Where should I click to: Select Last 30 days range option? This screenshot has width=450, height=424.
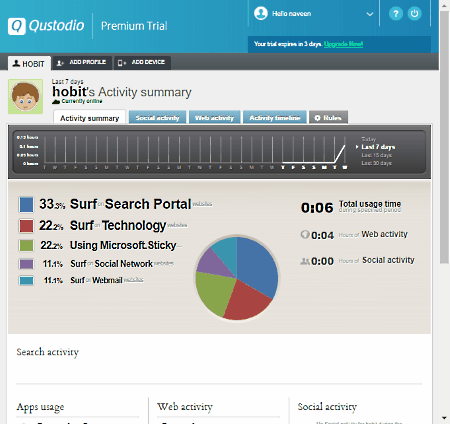(x=377, y=163)
